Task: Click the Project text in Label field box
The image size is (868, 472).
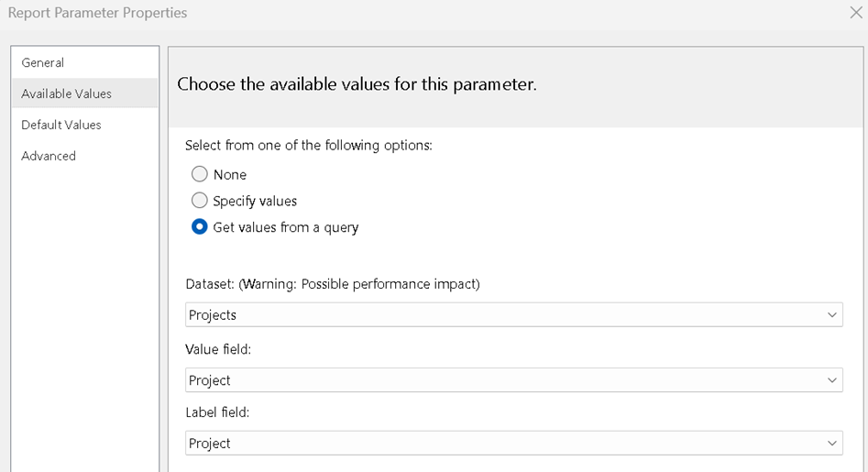Action: click(x=210, y=444)
